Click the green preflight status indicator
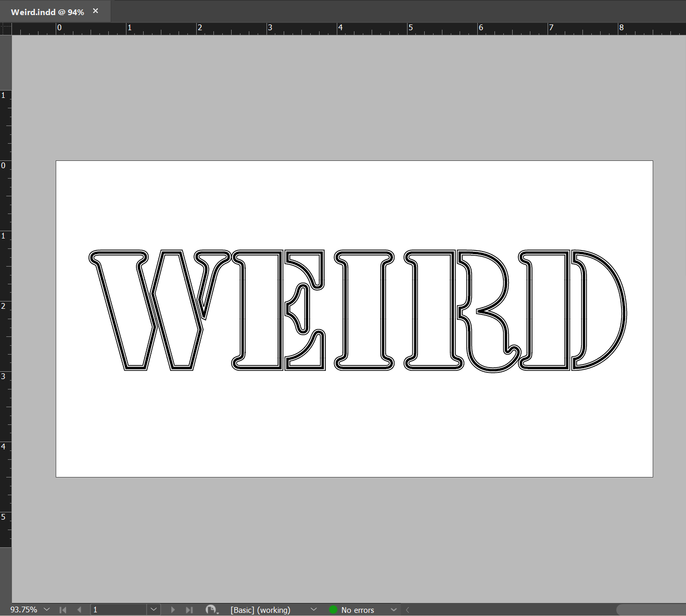The width and height of the screenshot is (686, 616). 333,610
